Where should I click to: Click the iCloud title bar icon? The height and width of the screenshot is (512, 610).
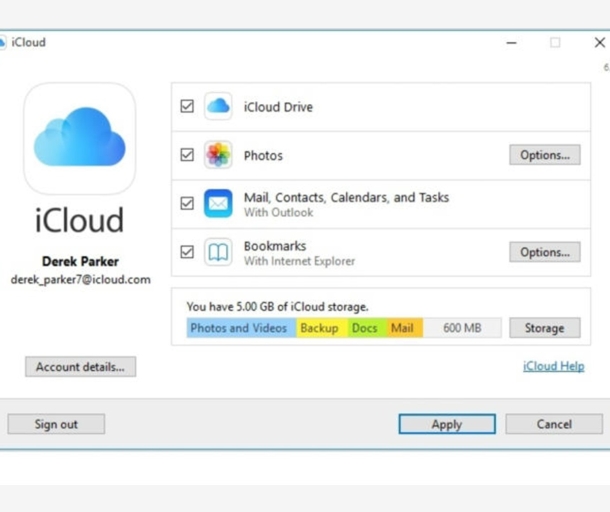pyautogui.click(x=2, y=42)
